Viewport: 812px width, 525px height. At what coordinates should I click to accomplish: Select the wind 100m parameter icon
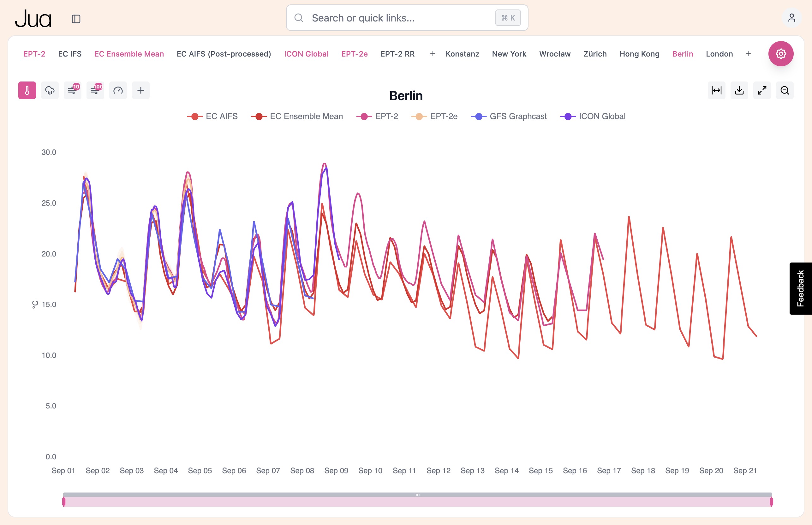pos(95,90)
